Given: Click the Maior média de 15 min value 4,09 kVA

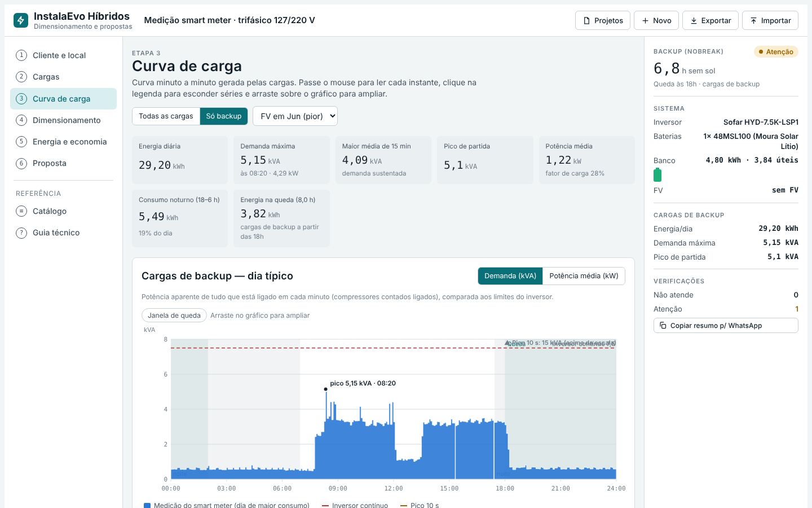Looking at the screenshot, I should 362,160.
